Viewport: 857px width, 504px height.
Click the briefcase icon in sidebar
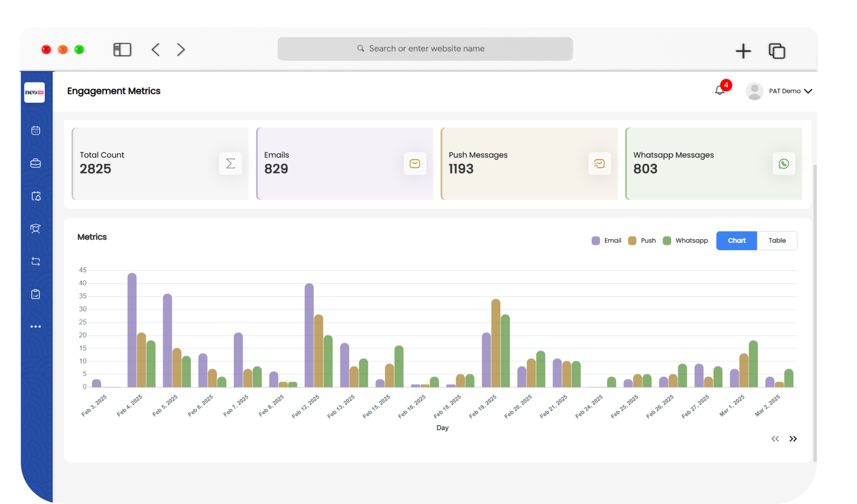click(x=36, y=163)
